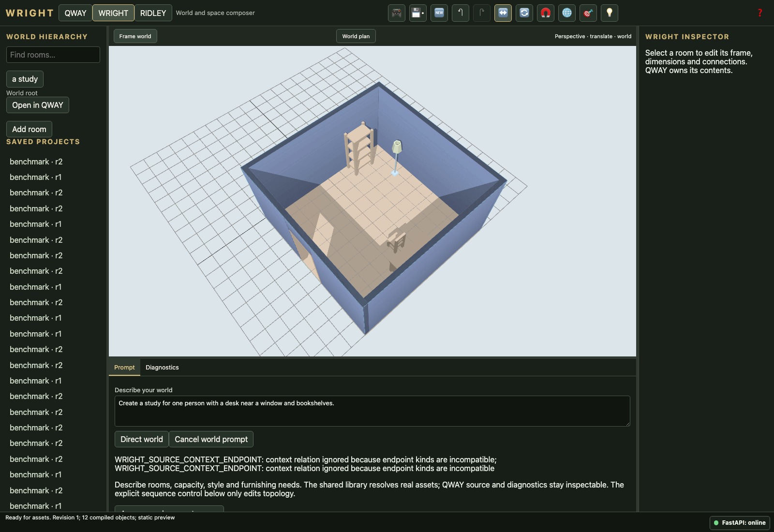Open the Diagnostics tab
The width and height of the screenshot is (774, 532).
(x=162, y=368)
